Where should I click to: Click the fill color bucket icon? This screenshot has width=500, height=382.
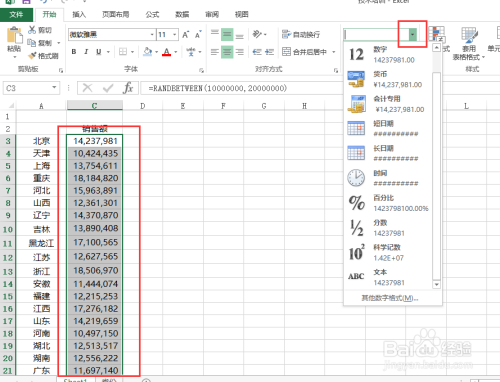tap(147, 52)
